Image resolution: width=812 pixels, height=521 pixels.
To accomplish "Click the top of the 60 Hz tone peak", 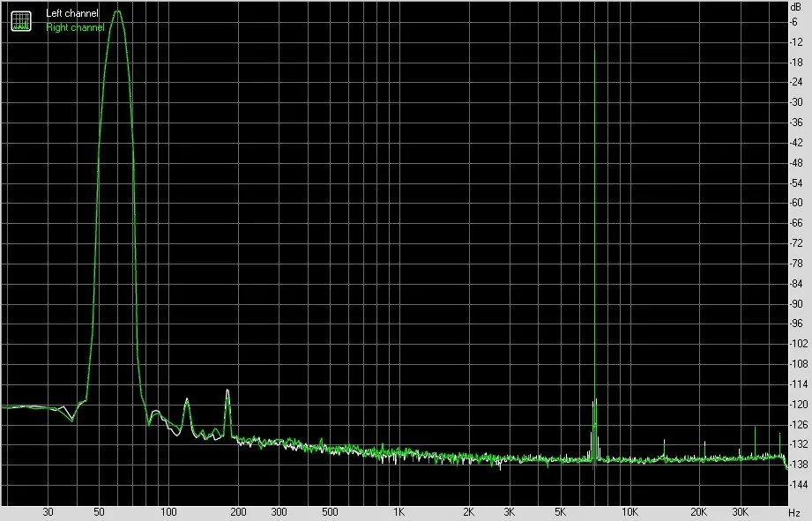I will pyautogui.click(x=118, y=11).
